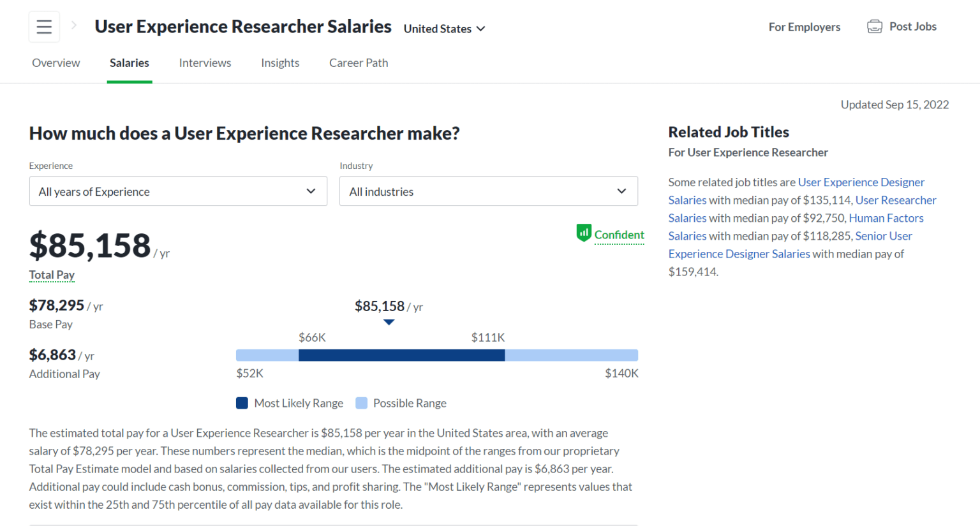The width and height of the screenshot is (980, 526).
Task: Click the Possible Range legend swatch
Action: click(x=361, y=403)
